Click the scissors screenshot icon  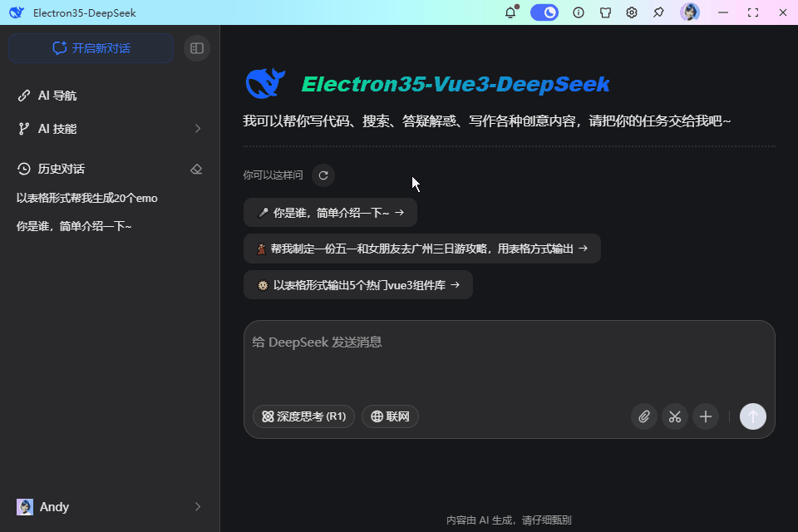(675, 417)
